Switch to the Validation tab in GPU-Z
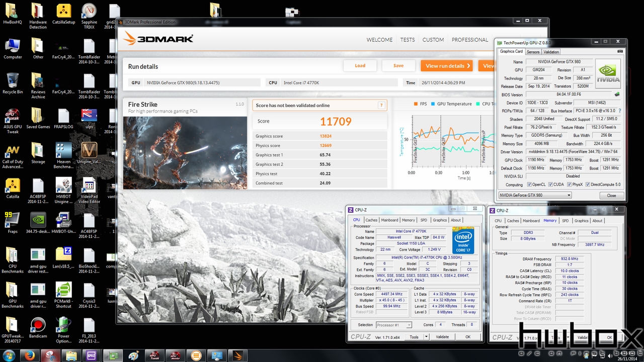Screen dimensions: 644x362 click(x=551, y=52)
